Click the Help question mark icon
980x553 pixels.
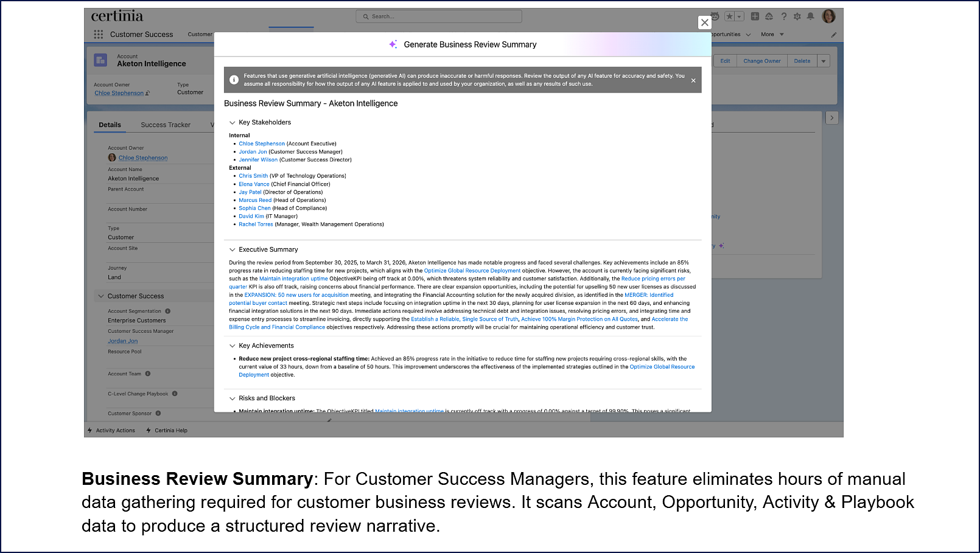pos(784,16)
